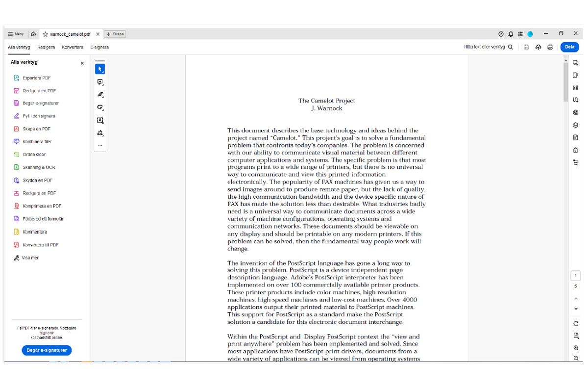Open Begär e-signaturer in the tool list
Viewport: 588px width, 390px height.
click(x=37, y=104)
